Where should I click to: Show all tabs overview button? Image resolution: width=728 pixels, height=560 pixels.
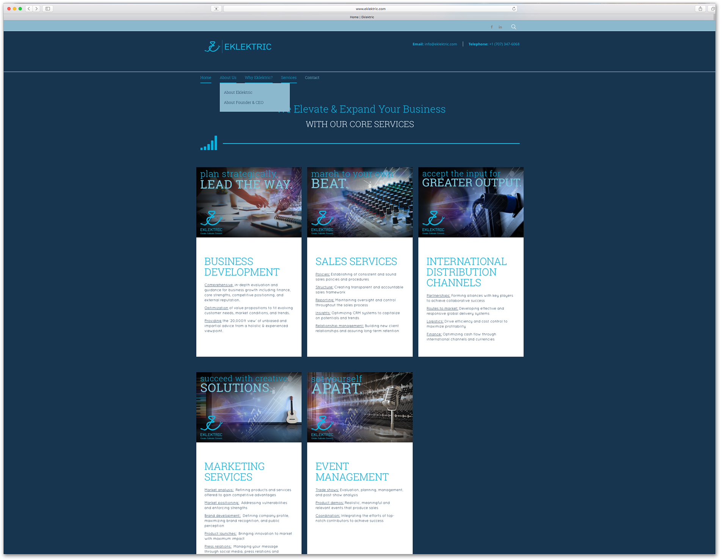(712, 9)
